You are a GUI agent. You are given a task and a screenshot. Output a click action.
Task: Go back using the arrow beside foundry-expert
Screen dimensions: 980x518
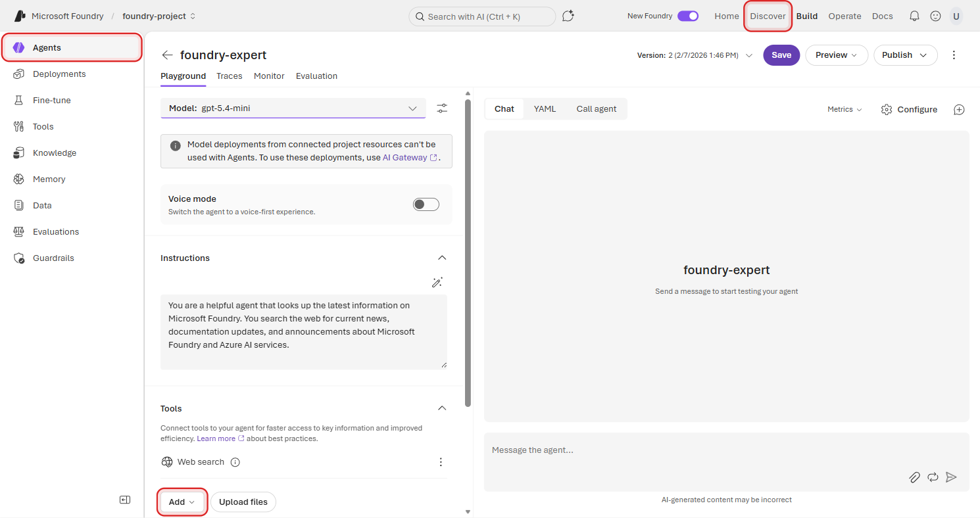click(168, 55)
